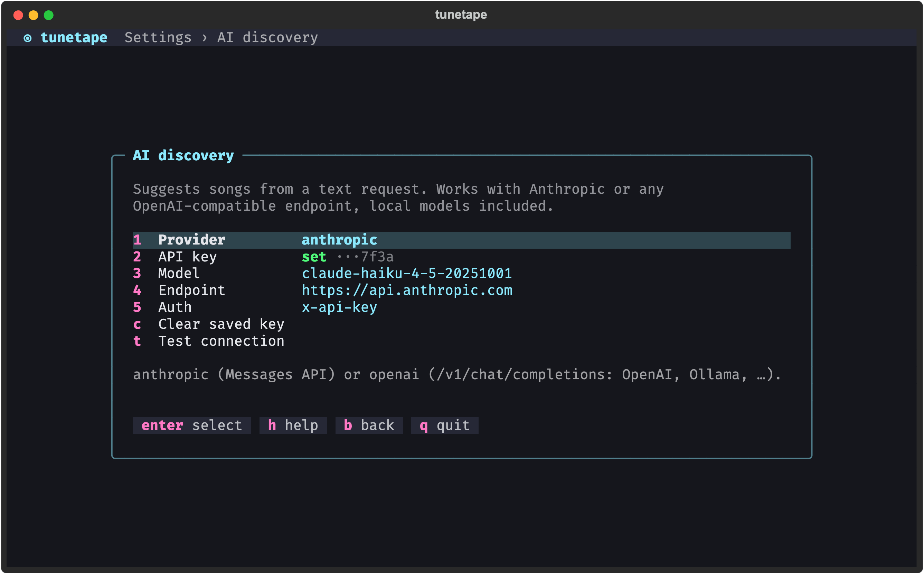Close the window with the red button

[x=18, y=15]
